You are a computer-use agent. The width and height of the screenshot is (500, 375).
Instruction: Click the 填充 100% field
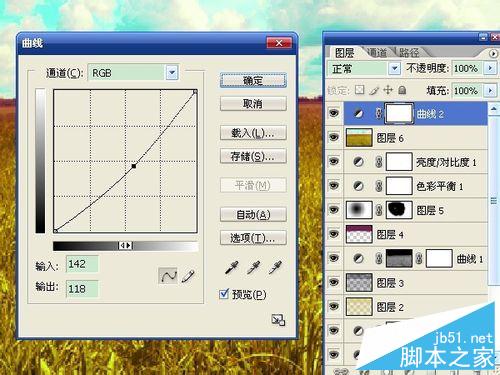[467, 90]
